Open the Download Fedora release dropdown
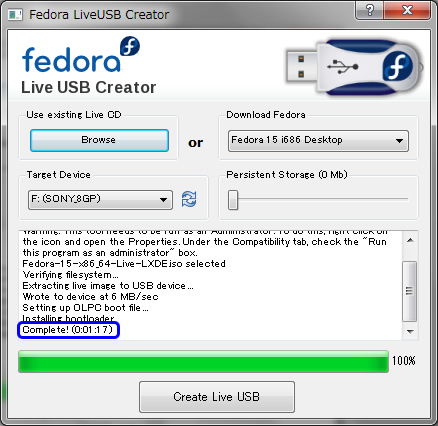 318,141
